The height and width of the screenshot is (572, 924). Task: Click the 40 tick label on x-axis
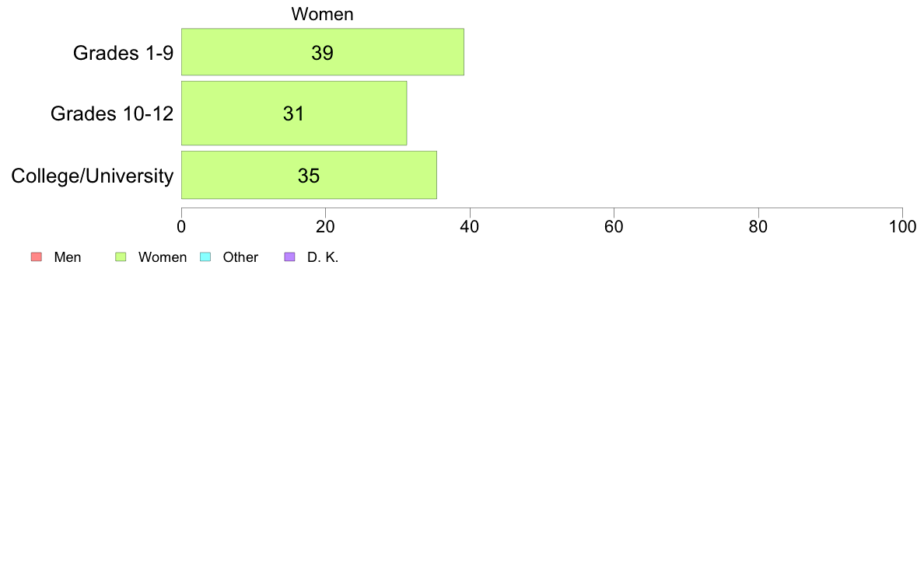point(470,227)
